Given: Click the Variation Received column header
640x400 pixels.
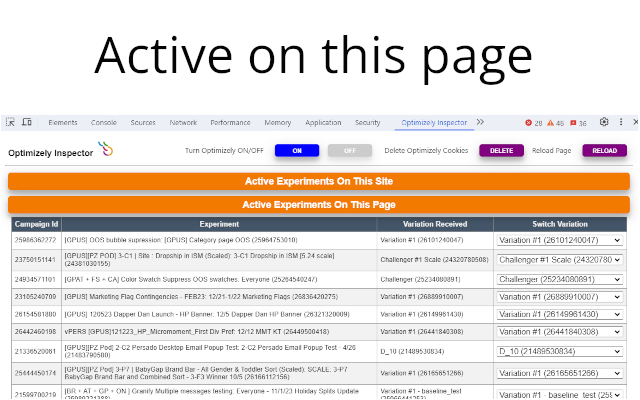Looking at the screenshot, I should pyautogui.click(x=435, y=224).
